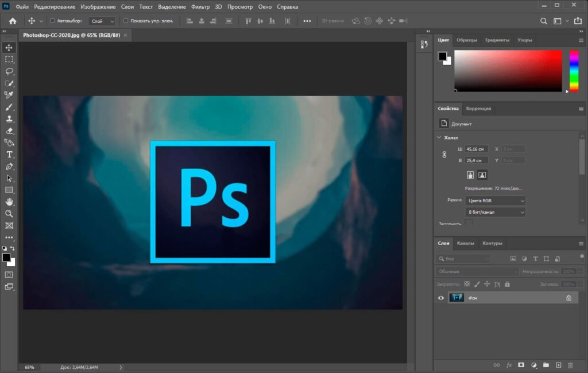Select the Type tool
Image resolution: width=588 pixels, height=373 pixels.
(x=9, y=155)
